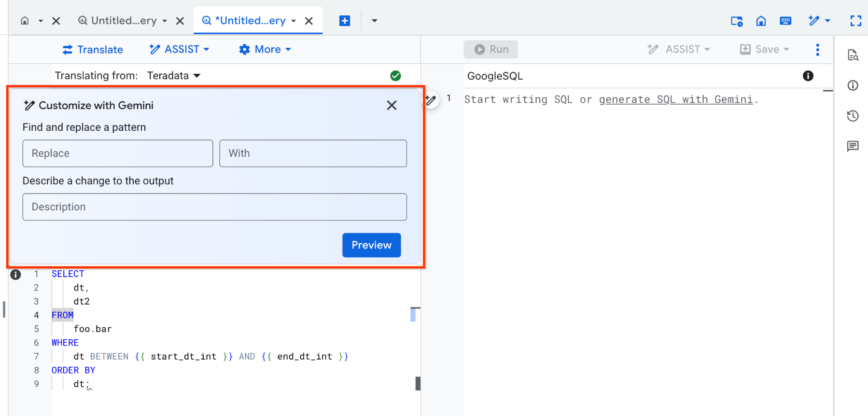This screenshot has height=416, width=868.
Task: Click the home icon tab
Action: pos(25,21)
